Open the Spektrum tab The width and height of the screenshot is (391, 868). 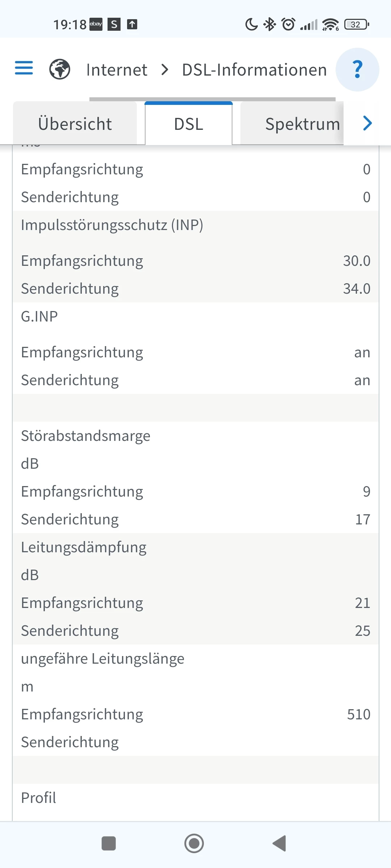302,124
